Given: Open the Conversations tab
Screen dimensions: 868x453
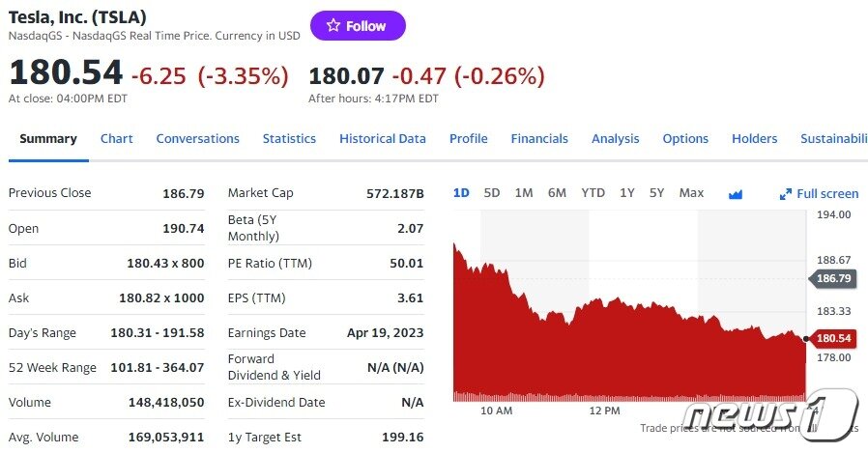Looking at the screenshot, I should (197, 138).
